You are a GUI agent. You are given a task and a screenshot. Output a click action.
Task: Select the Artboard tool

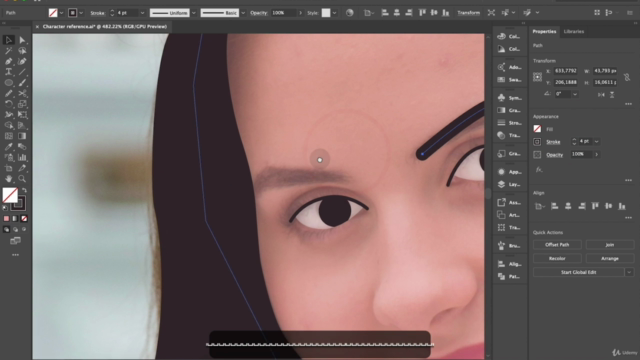click(x=9, y=168)
